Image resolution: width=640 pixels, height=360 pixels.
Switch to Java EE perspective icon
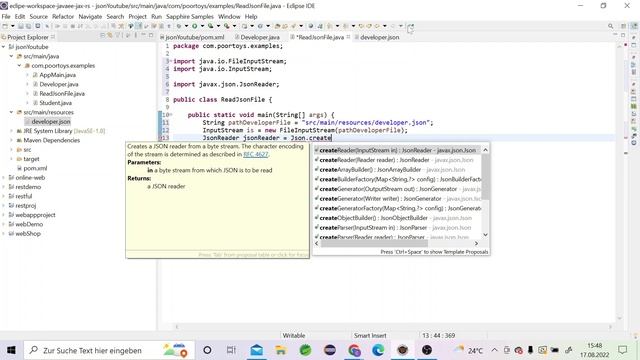(x=634, y=26)
